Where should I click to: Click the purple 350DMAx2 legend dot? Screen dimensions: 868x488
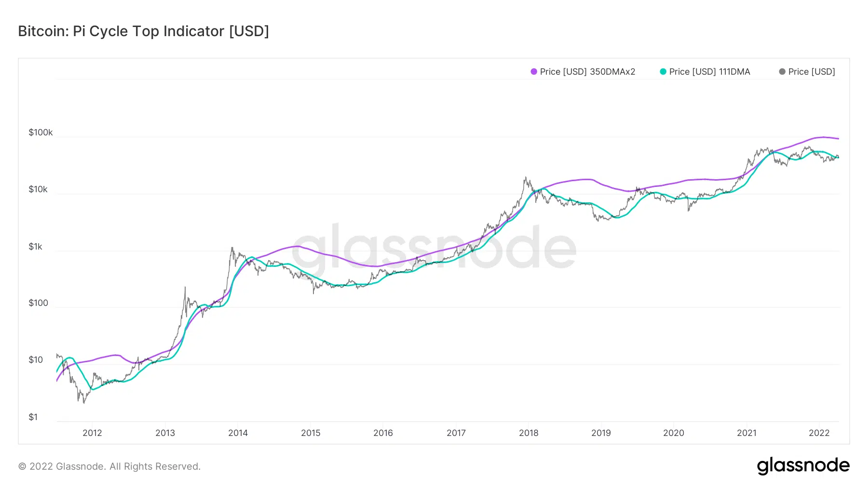click(x=534, y=72)
